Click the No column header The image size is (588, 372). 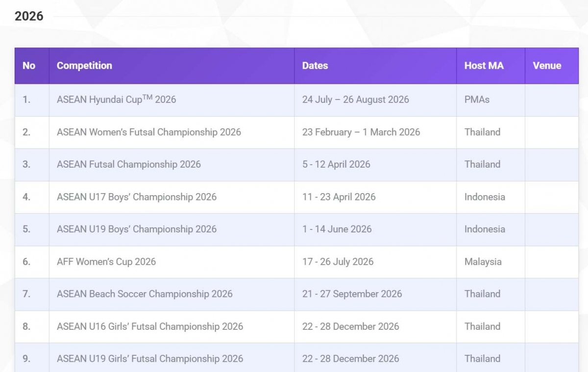pyautogui.click(x=29, y=66)
